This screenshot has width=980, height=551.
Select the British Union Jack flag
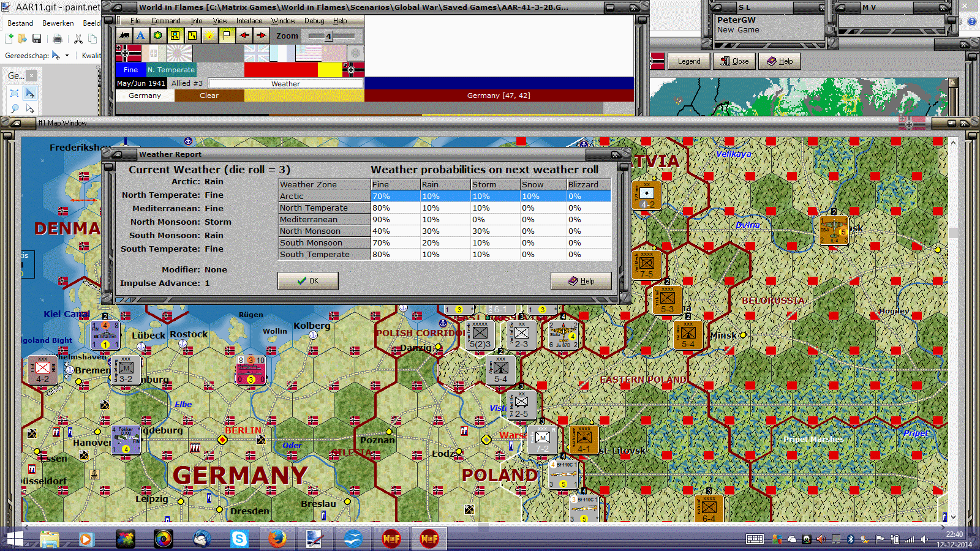coord(257,53)
